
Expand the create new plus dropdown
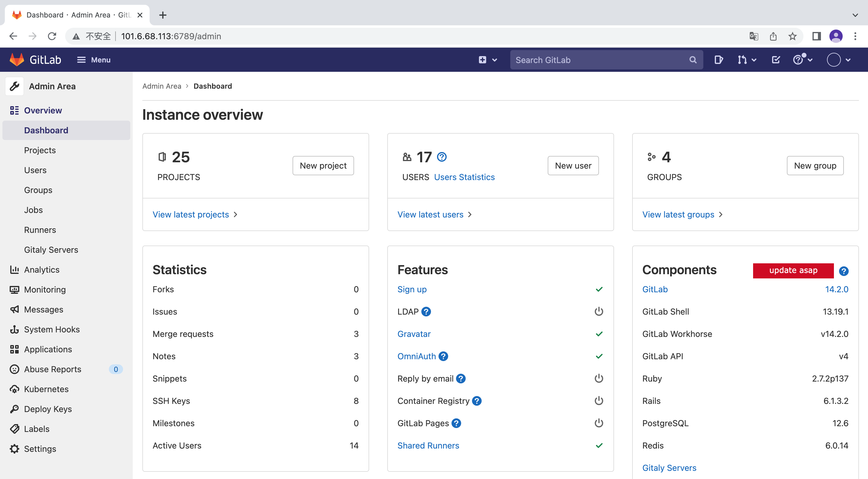coord(488,60)
